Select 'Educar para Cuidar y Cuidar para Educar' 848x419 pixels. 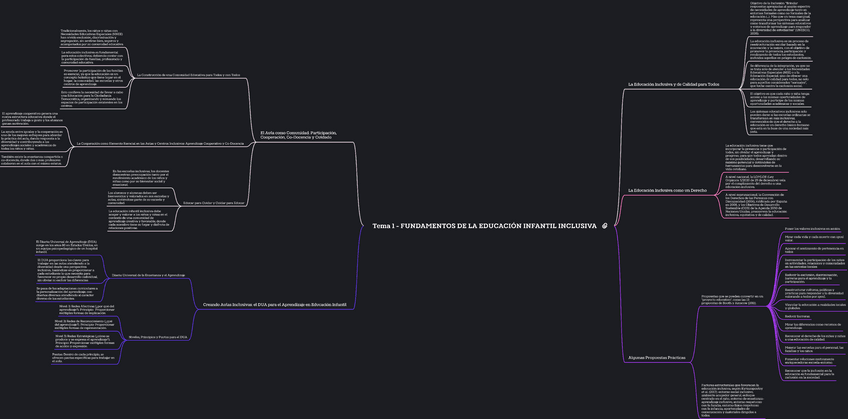pos(214,203)
